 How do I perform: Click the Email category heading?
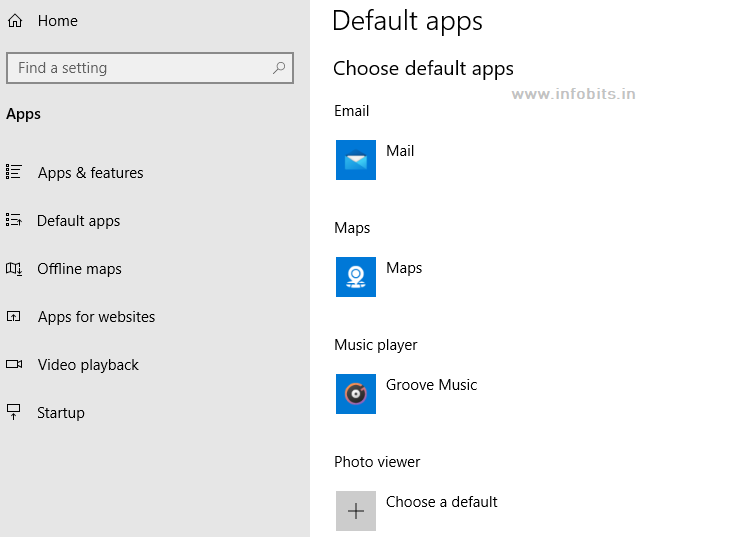pos(351,111)
